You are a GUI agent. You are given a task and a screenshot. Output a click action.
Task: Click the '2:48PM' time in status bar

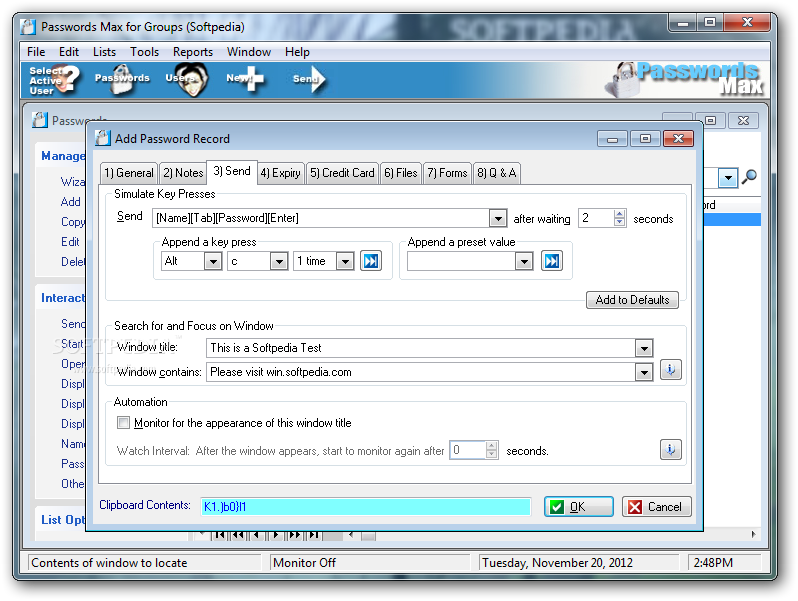(x=713, y=563)
